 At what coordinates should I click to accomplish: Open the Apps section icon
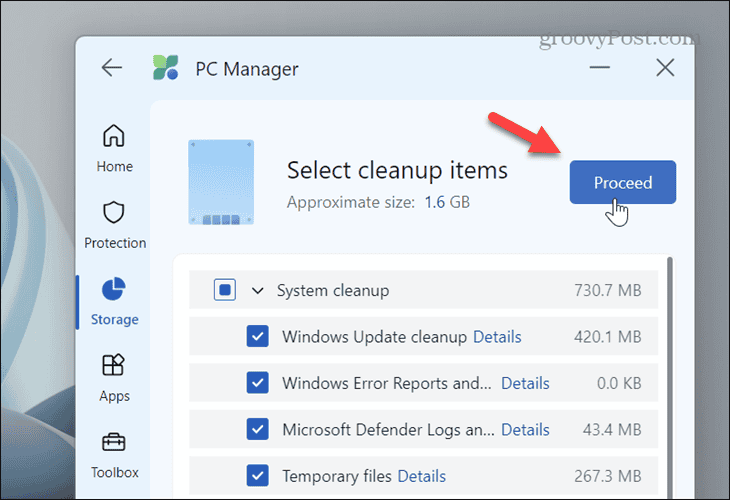(114, 365)
